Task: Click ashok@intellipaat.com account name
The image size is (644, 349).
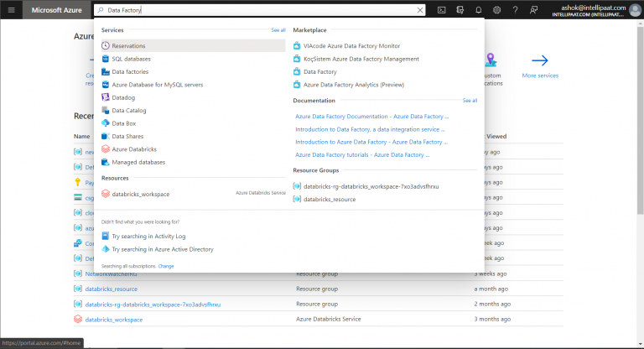Action: pyautogui.click(x=594, y=8)
